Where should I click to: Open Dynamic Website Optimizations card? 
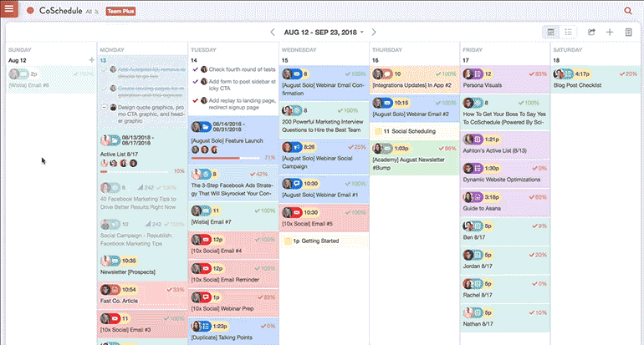[505, 174]
